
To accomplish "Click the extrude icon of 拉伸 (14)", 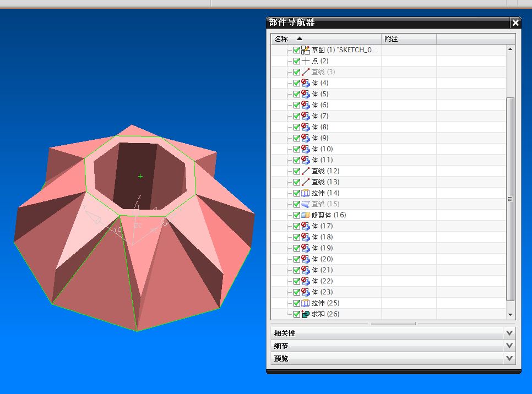I will 305,193.
